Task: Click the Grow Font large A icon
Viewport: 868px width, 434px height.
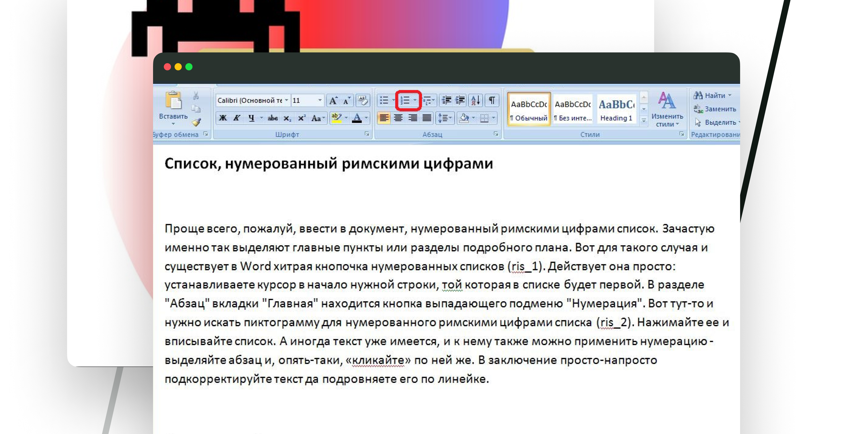Action: [333, 100]
